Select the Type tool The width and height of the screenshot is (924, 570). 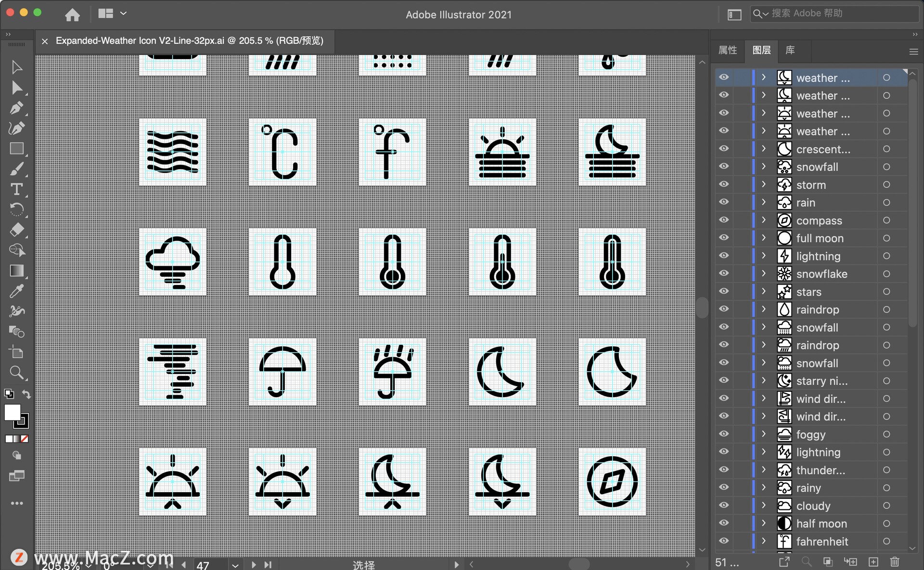click(x=16, y=189)
